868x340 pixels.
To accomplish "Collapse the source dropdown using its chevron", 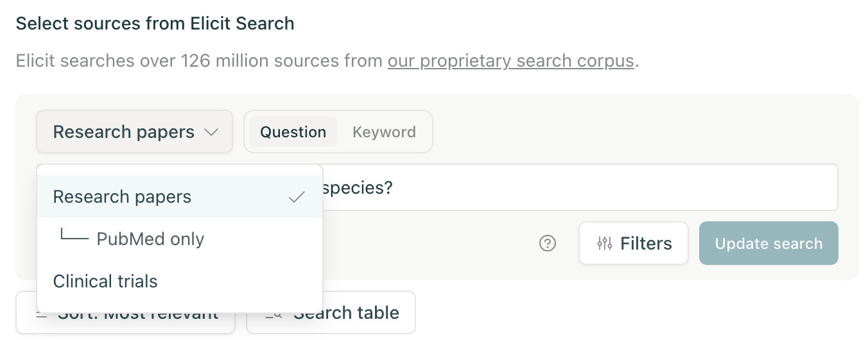I will [x=211, y=132].
